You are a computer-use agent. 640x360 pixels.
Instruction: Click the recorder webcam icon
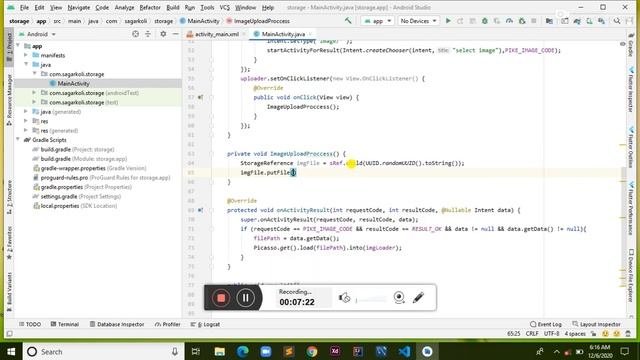399,298
